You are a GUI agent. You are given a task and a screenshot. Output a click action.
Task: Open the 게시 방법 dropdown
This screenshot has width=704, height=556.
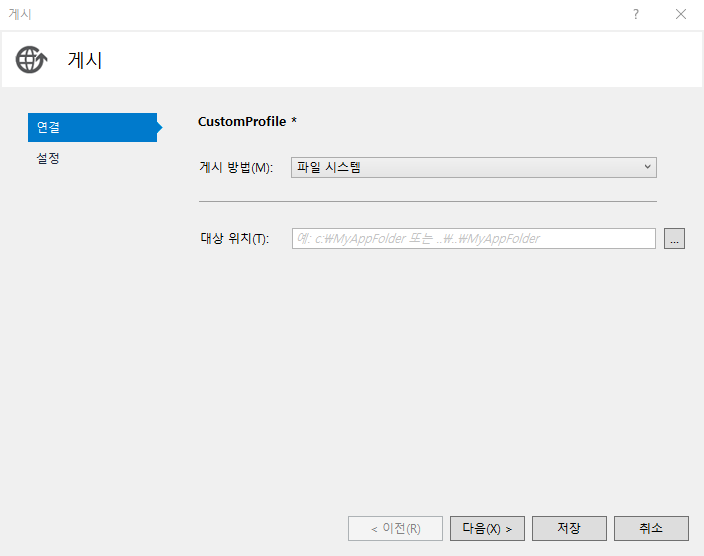474,168
